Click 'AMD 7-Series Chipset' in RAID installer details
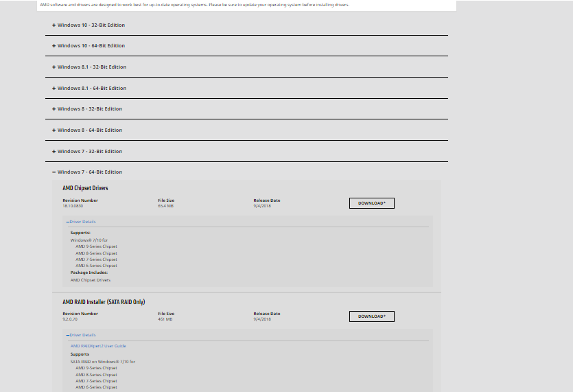573x392 pixels. pos(97,380)
